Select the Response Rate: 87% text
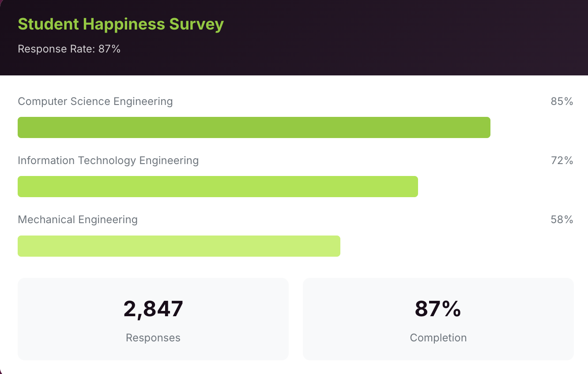The width and height of the screenshot is (588, 374). coord(69,49)
